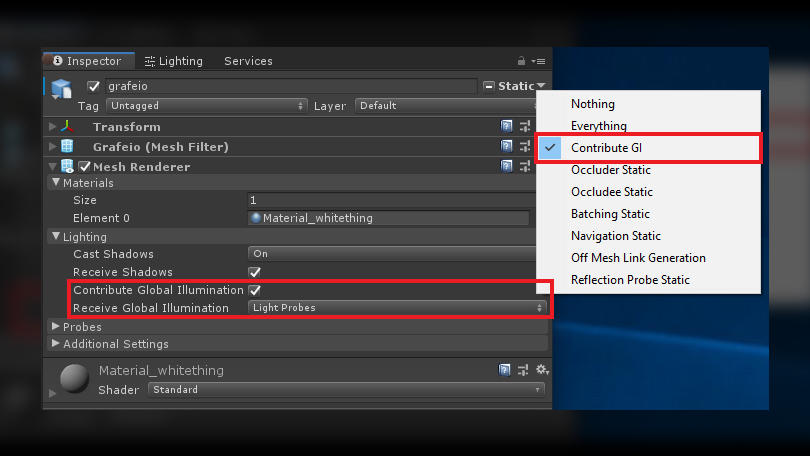Switch to the Services tab
The image size is (810, 456).
click(x=248, y=61)
